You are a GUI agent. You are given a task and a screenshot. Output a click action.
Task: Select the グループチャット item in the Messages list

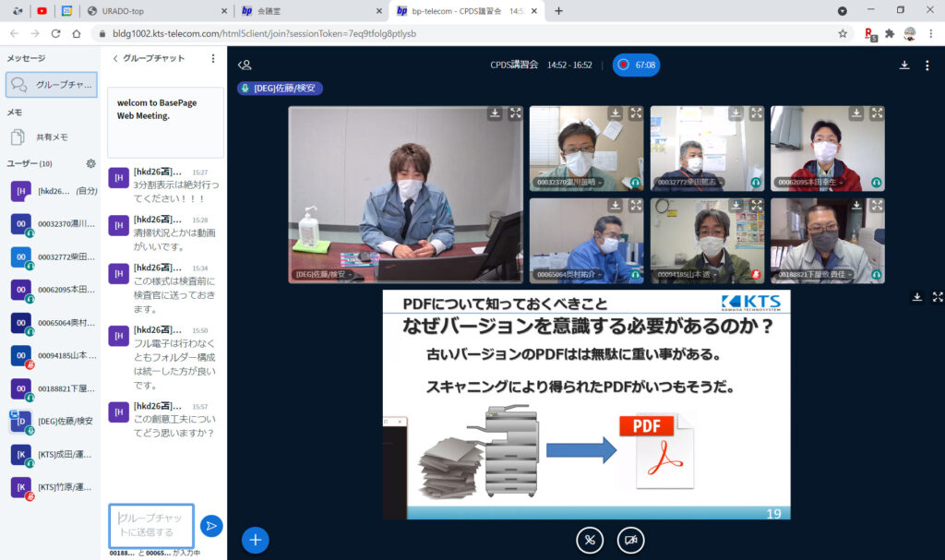point(51,85)
